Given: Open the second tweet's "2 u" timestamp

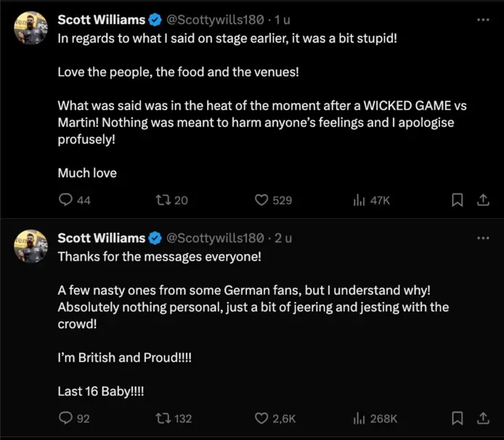Looking at the screenshot, I should 281,237.
